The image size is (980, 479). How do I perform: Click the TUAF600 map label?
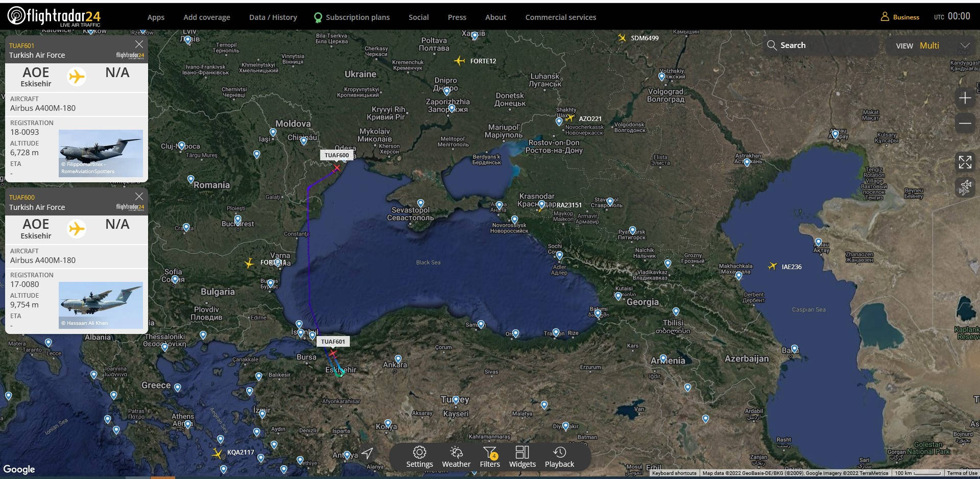(337, 155)
